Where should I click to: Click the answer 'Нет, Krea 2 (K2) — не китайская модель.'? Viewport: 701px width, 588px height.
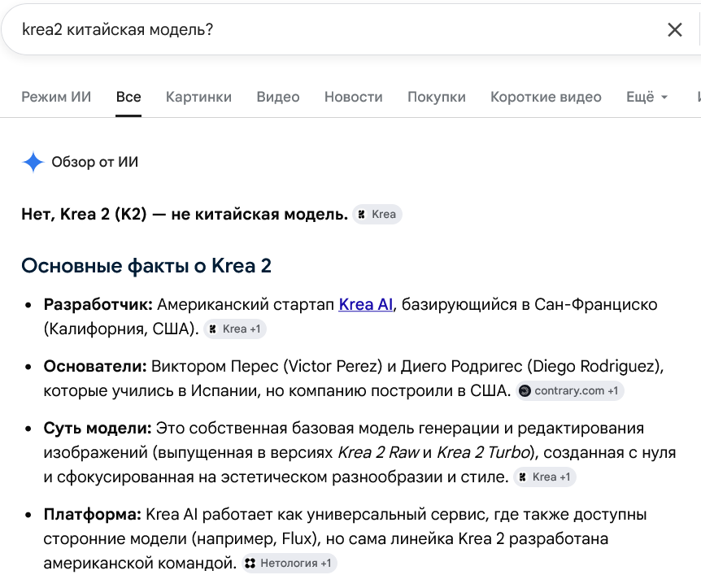tap(185, 214)
